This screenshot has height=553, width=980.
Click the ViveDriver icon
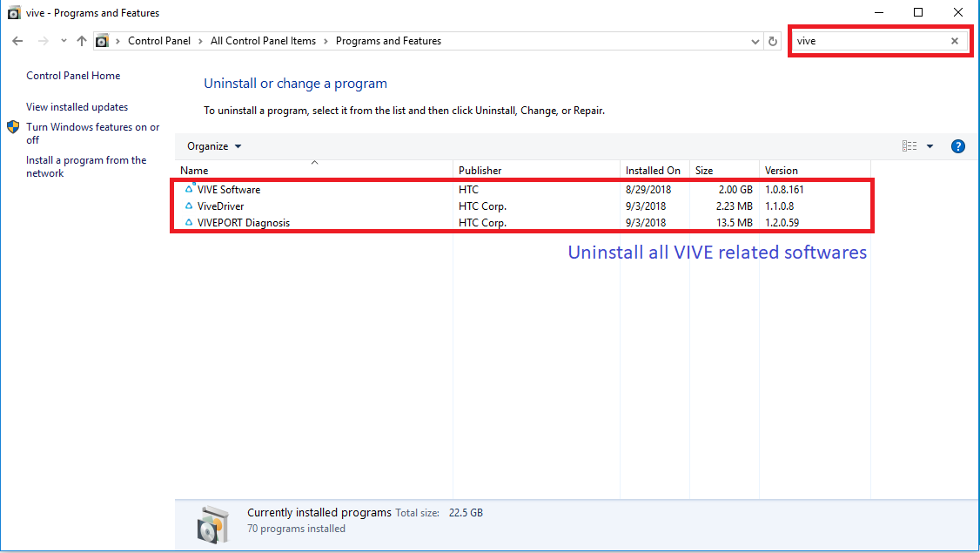189,206
